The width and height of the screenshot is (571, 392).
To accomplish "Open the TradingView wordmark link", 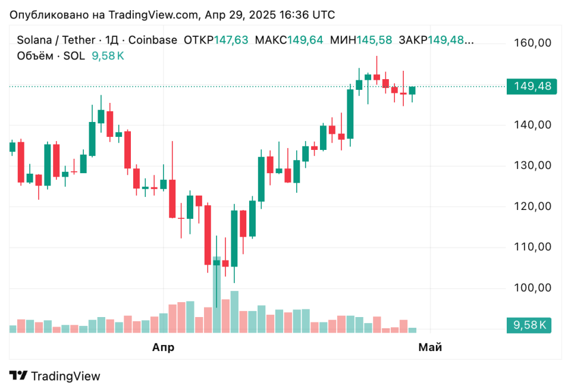I will [x=65, y=376].
